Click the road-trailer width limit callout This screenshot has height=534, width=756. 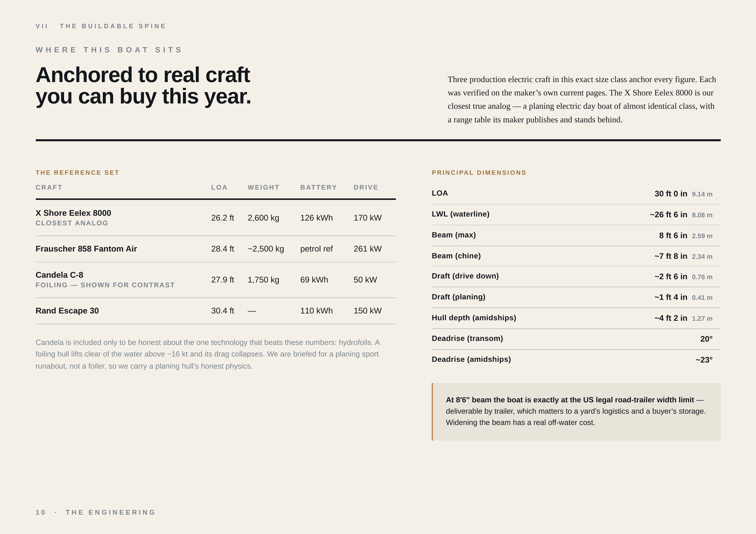(576, 412)
